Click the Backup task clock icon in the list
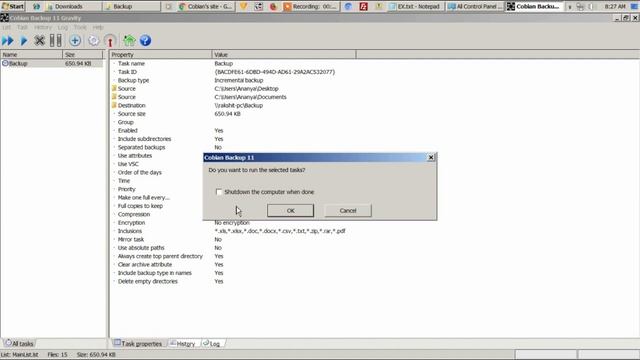 pos(5,63)
